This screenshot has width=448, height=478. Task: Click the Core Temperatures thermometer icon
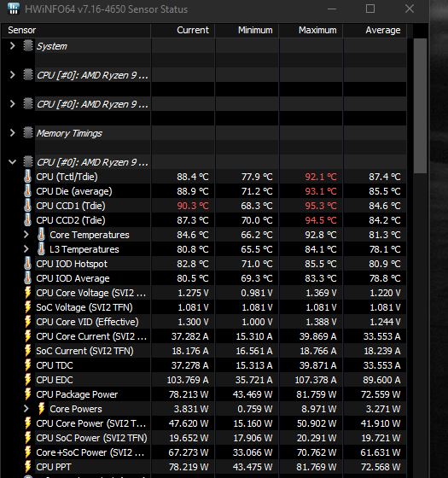click(x=41, y=234)
